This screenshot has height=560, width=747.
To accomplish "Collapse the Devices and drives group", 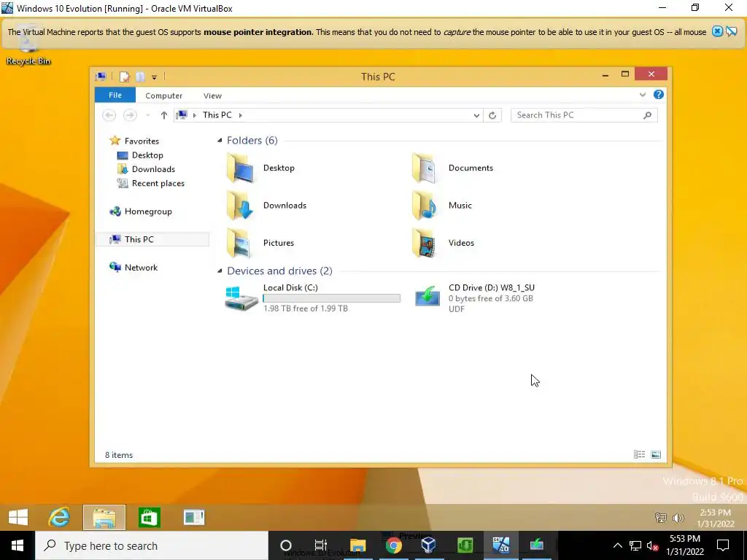I will click(220, 271).
